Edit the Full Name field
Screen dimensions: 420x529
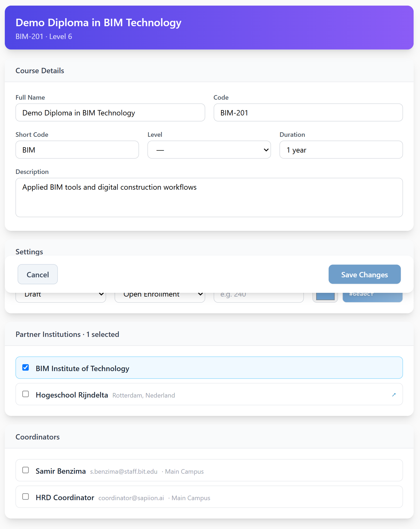tap(110, 112)
